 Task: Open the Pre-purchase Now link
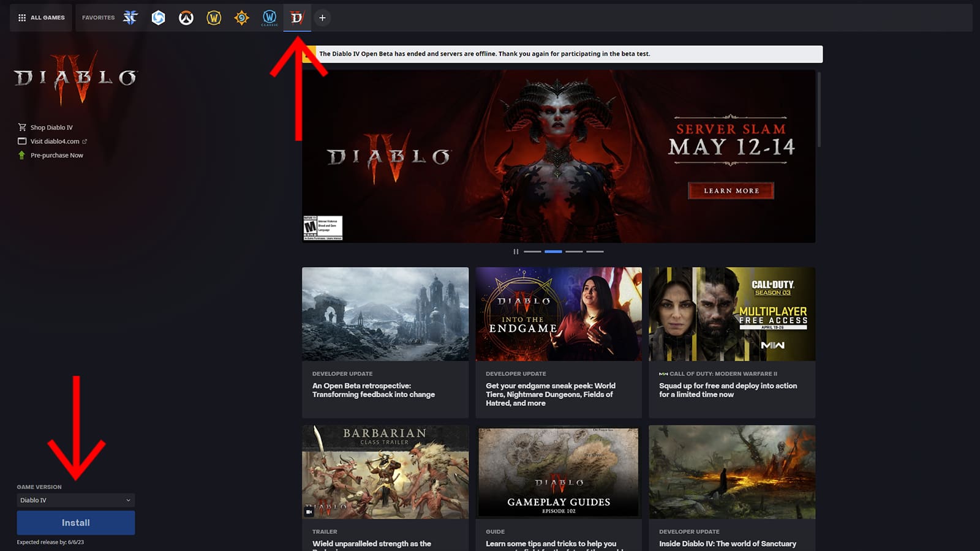point(57,155)
